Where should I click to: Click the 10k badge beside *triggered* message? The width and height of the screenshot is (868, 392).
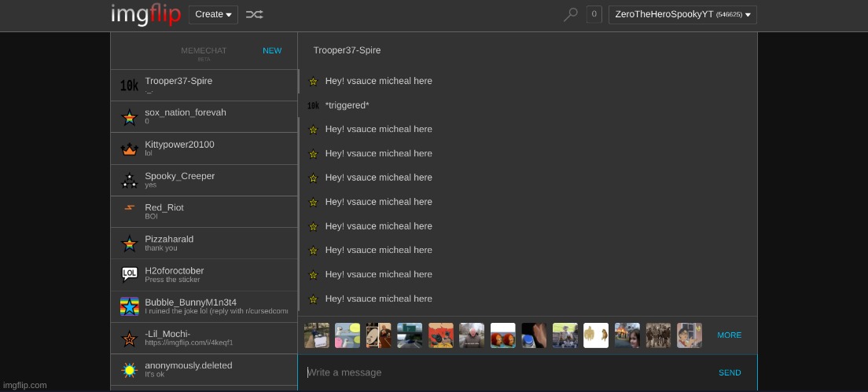tap(313, 105)
